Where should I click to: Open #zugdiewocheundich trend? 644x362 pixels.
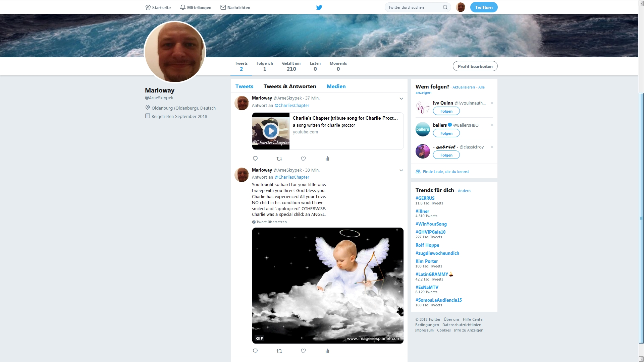tap(437, 253)
